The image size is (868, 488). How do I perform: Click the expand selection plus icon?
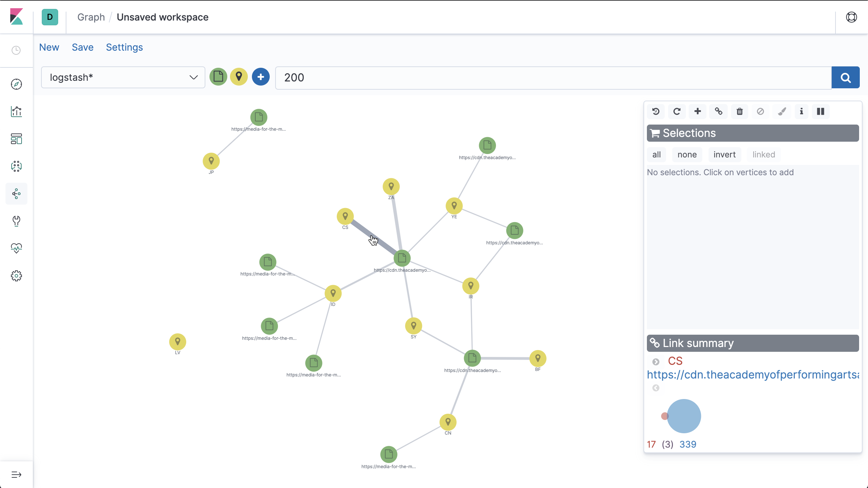[698, 111]
